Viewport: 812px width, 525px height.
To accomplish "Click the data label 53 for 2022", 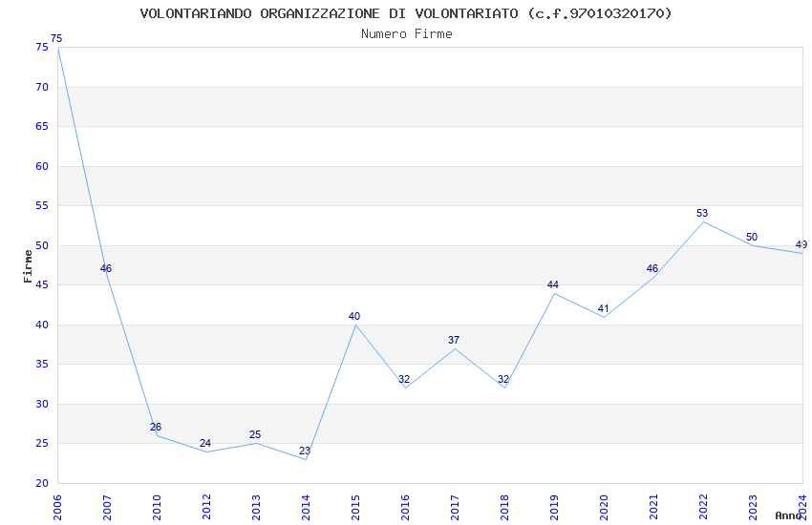I will tap(702, 214).
